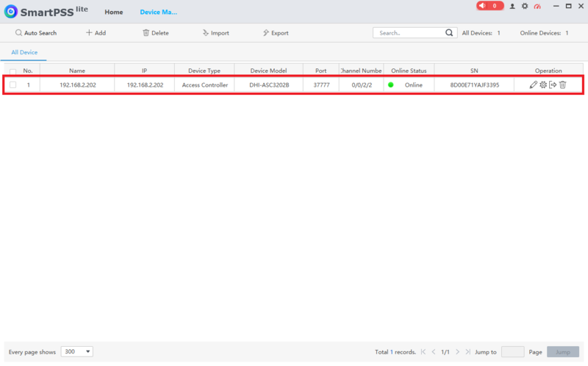Tick checkbox for device row 1
Screen dimensions: 588x366
click(12, 85)
